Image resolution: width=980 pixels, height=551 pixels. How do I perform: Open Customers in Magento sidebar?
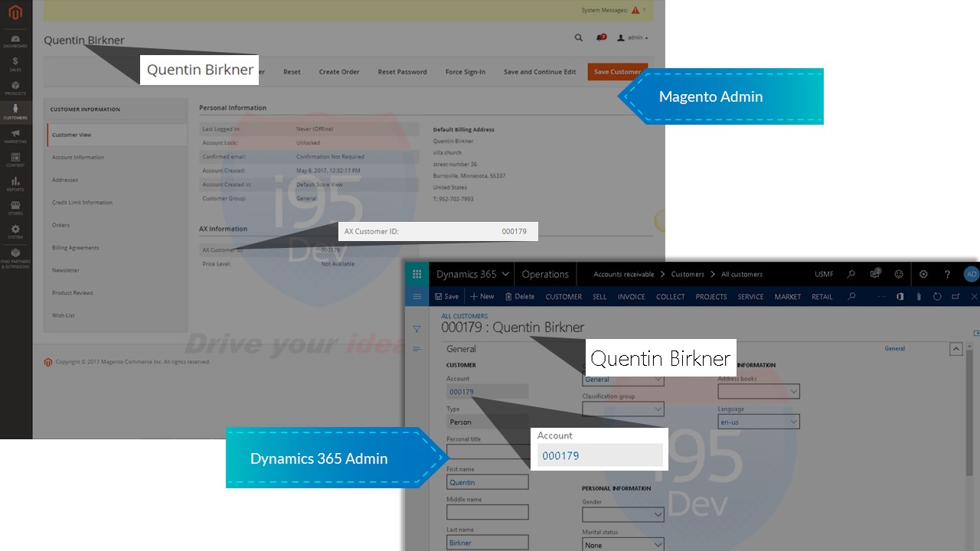pyautogui.click(x=15, y=112)
